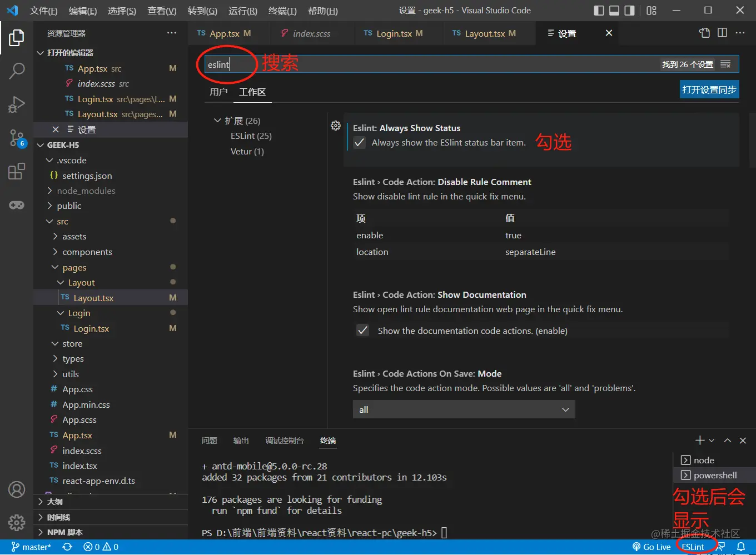Image resolution: width=756 pixels, height=555 pixels.
Task: Open the File menu
Action: pyautogui.click(x=44, y=11)
